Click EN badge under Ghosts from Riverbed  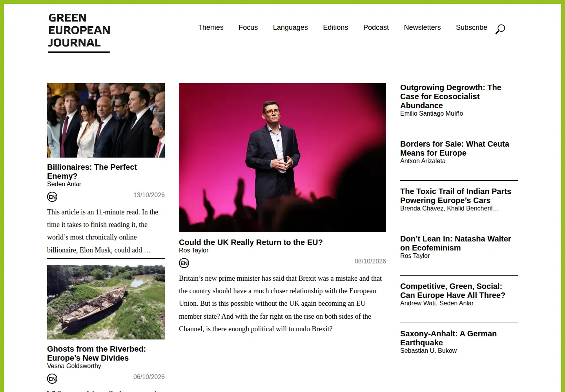(52, 379)
